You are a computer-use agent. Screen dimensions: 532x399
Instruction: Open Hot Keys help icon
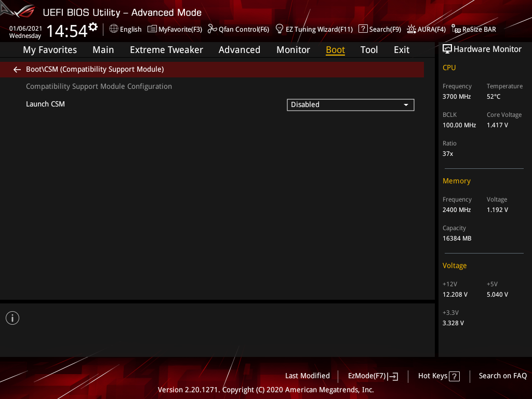[x=454, y=376]
